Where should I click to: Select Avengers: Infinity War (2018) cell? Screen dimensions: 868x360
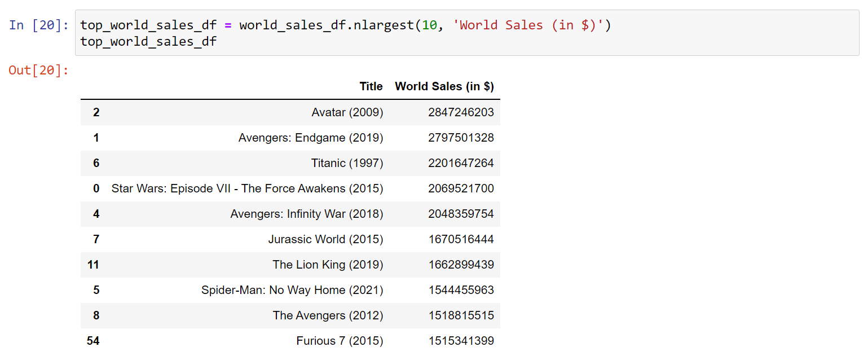[306, 214]
